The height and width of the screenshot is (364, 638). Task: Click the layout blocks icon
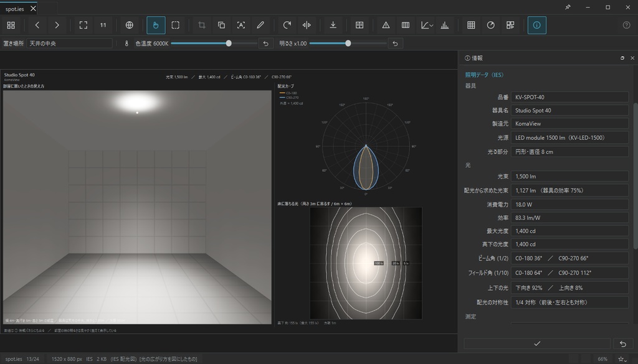[510, 25]
